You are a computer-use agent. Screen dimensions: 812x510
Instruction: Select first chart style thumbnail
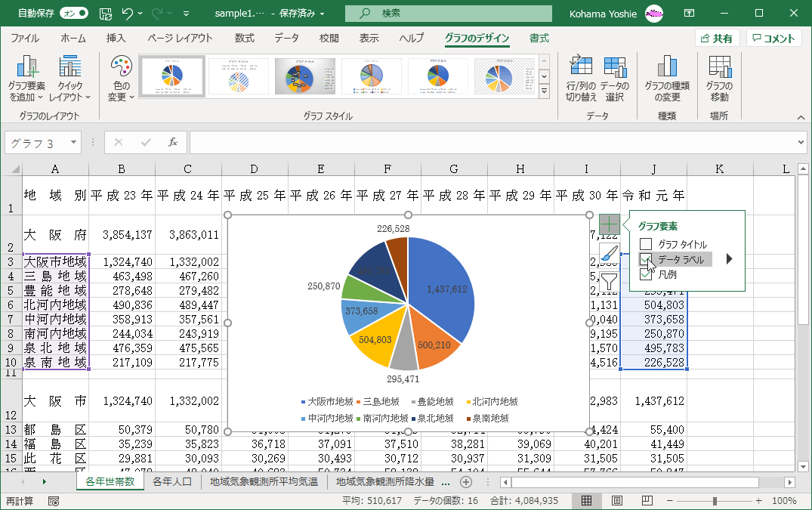(172, 76)
